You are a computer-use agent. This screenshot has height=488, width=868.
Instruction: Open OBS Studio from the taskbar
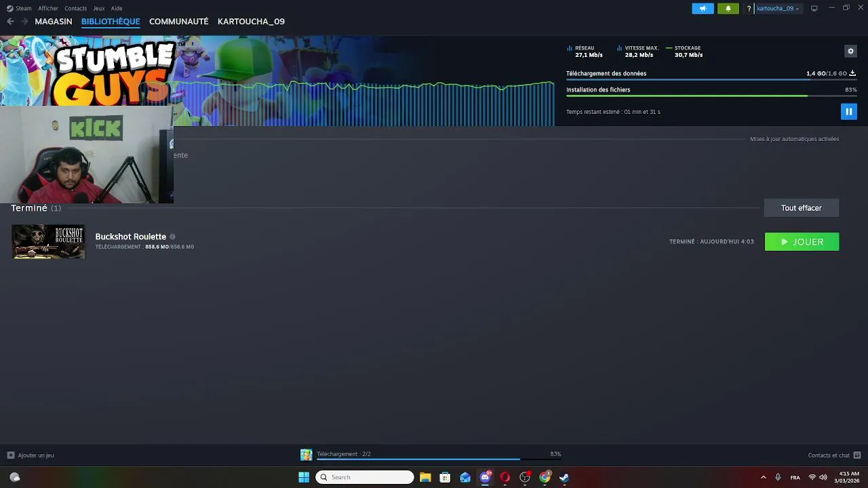pos(525,477)
